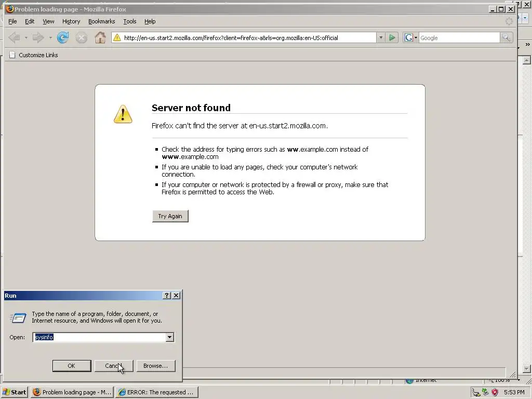Click the search magnifier icon

506,37
